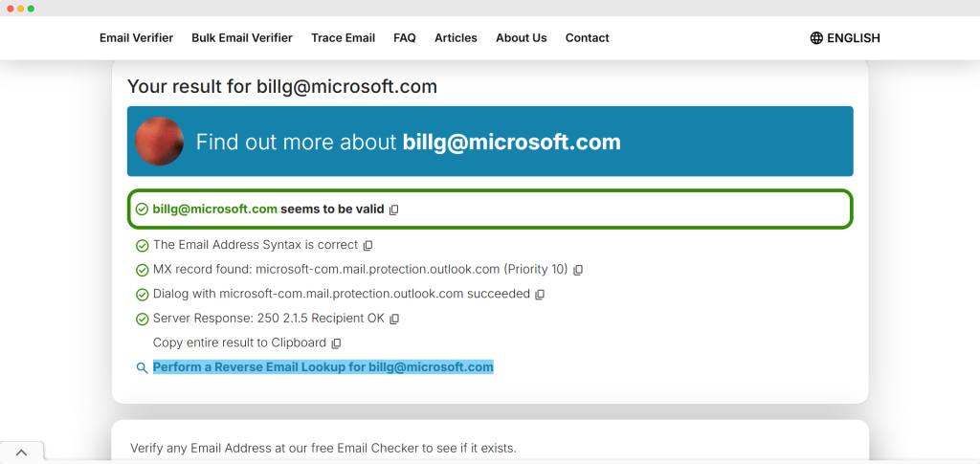Visit the About Us page

(x=521, y=38)
